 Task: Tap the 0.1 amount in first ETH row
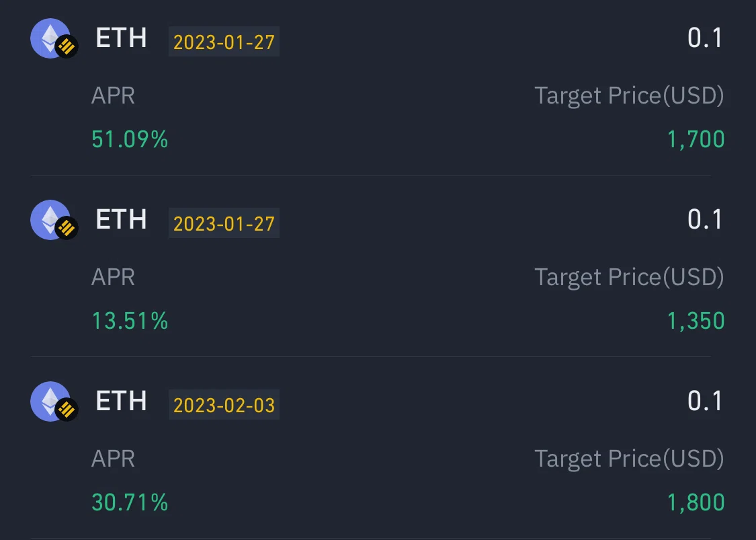point(704,38)
